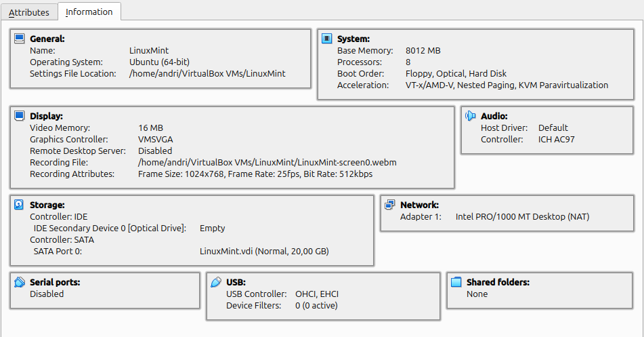644x337 pixels.
Task: Open the Storage settings heading link
Action: click(x=47, y=205)
